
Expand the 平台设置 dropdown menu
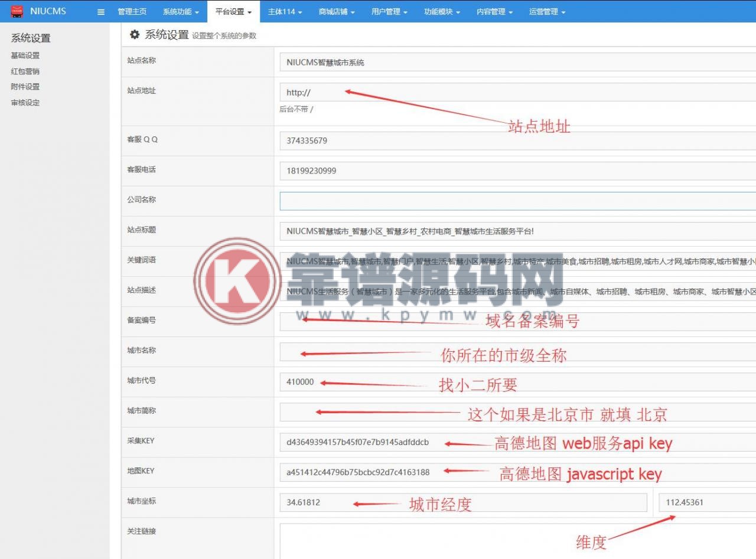pyautogui.click(x=233, y=12)
